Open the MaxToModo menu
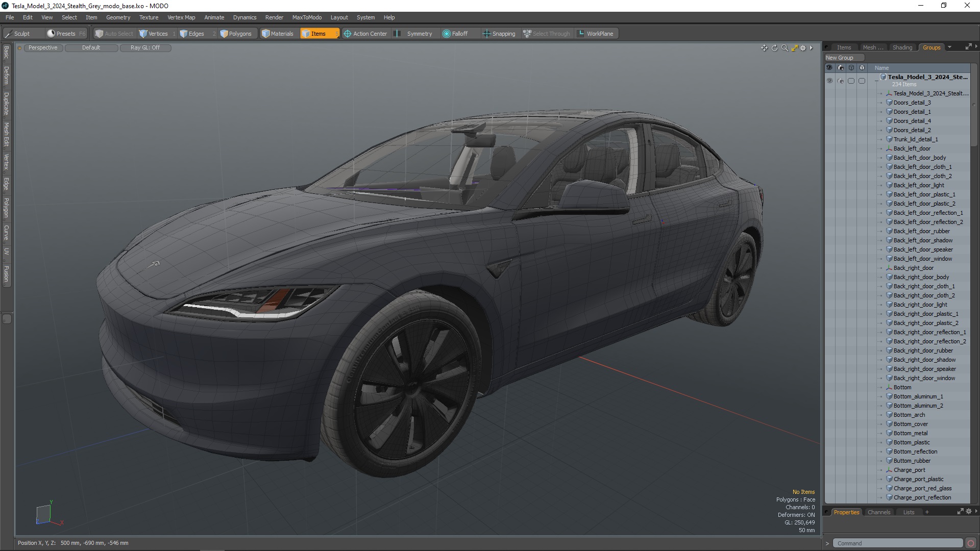980x551 pixels. pos(307,17)
